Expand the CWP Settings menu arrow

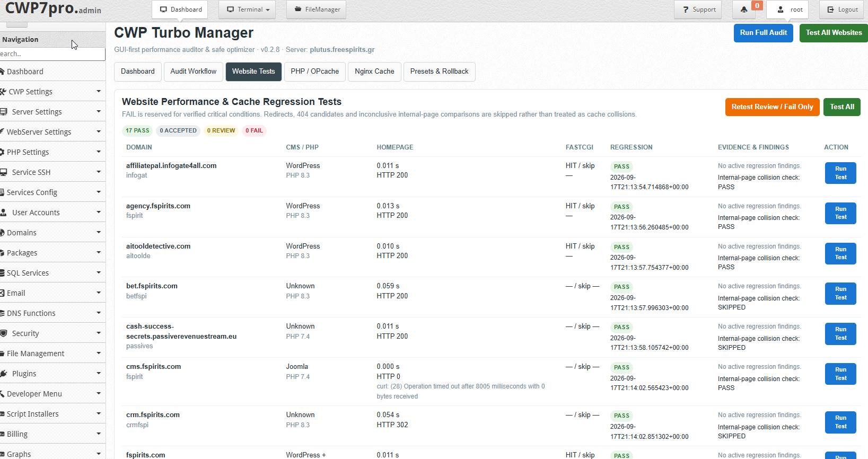click(x=99, y=92)
